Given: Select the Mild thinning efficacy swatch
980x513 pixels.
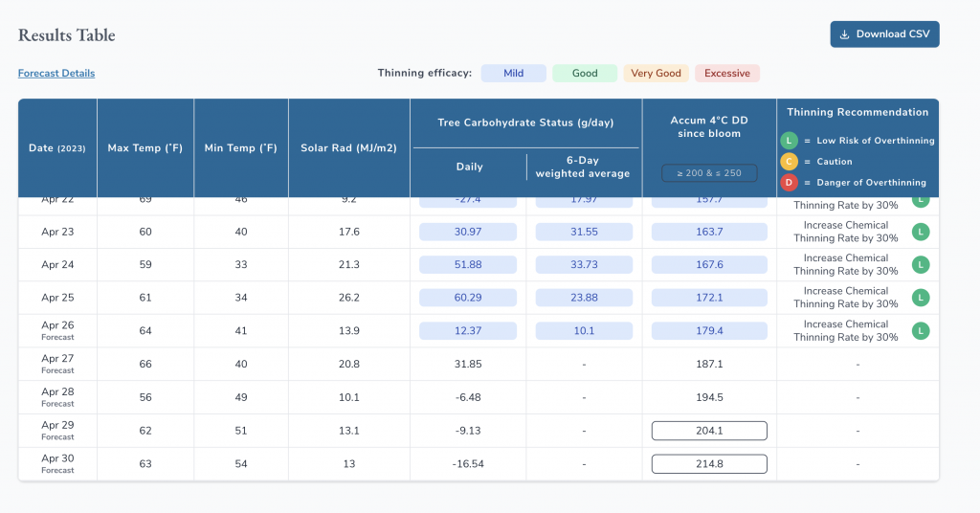Looking at the screenshot, I should (x=513, y=74).
